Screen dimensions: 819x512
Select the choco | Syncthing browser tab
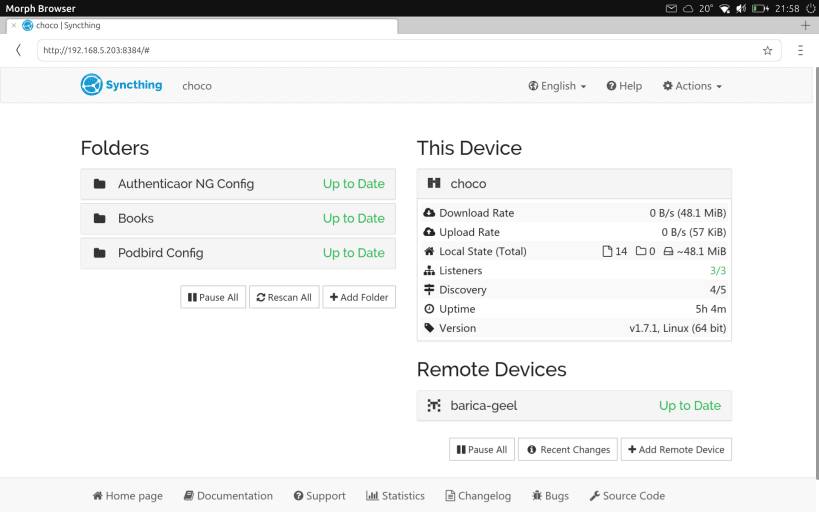[x=202, y=25]
